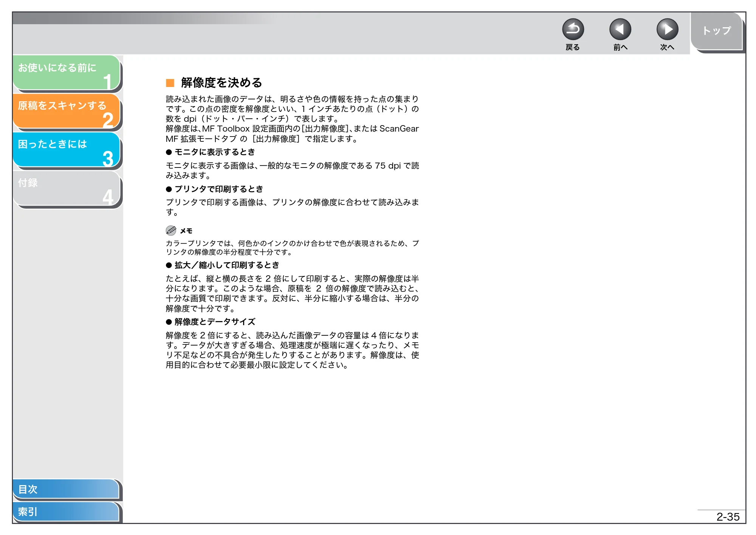The width and height of the screenshot is (756, 535).
Task: Open chapter 1 お使いになる前に tab
Action: pyautogui.click(x=67, y=73)
